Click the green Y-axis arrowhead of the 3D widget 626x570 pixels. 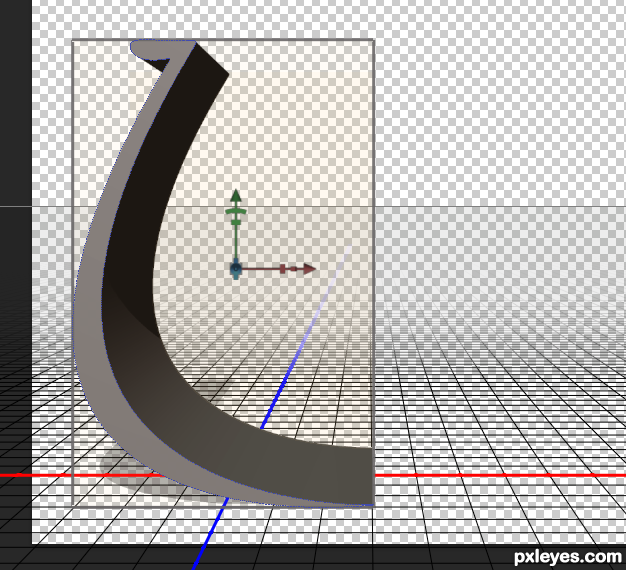tap(236, 195)
